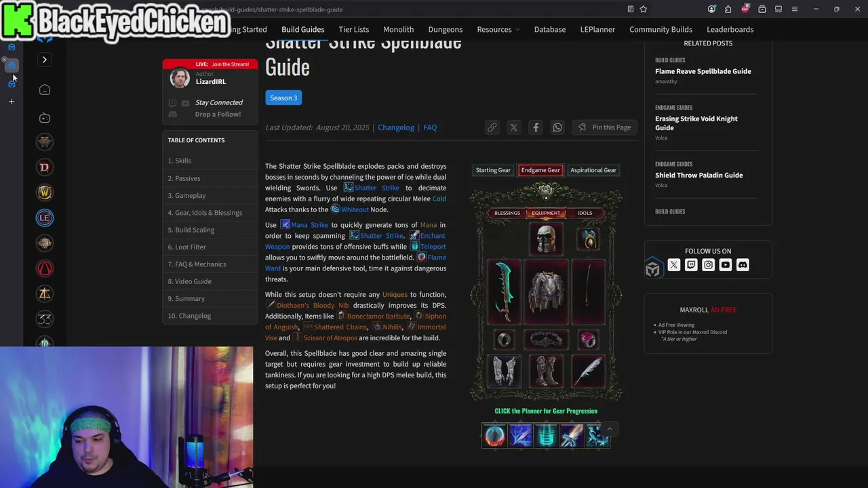Click the Planner for Gear Progression text
Viewport: 868px width, 488px height.
click(x=546, y=411)
